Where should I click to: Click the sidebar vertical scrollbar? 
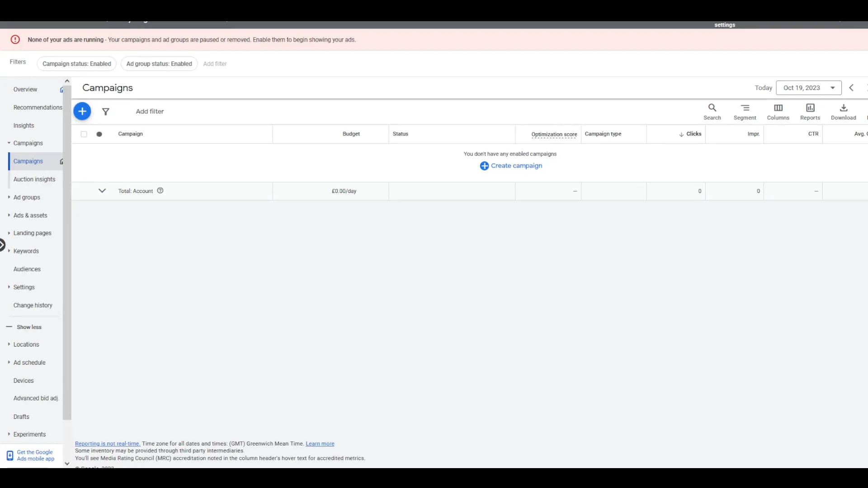[x=67, y=253]
